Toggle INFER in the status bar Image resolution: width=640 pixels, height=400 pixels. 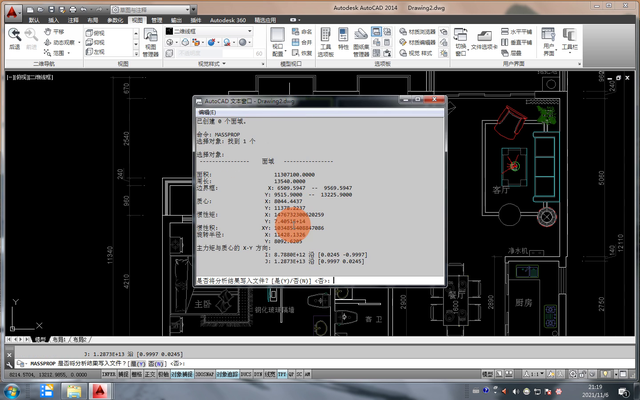pyautogui.click(x=109, y=374)
